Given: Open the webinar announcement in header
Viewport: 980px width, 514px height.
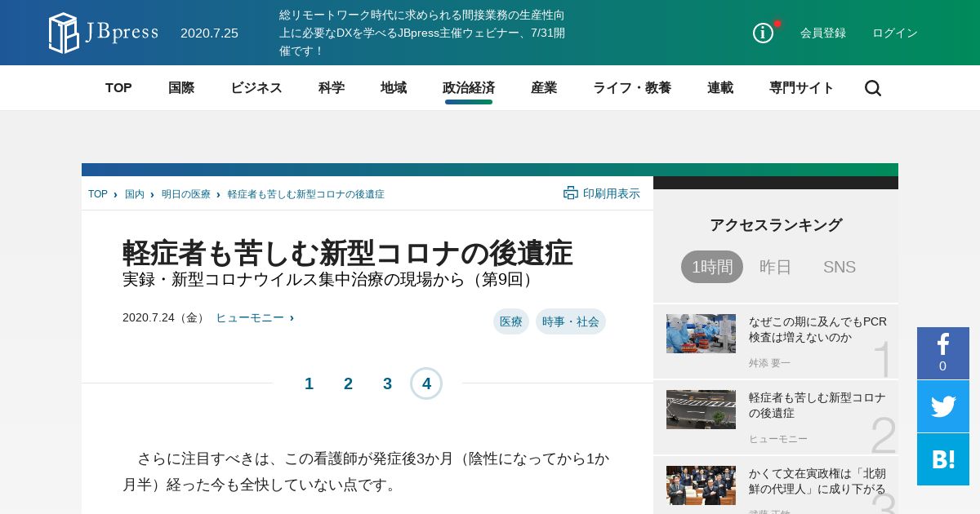Looking at the screenshot, I should click(x=422, y=33).
